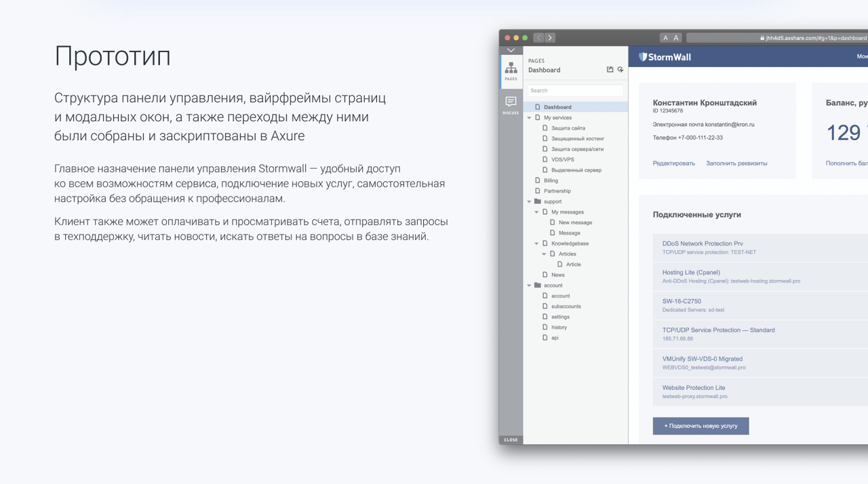The width and height of the screenshot is (868, 484).
Task: Open the Pages sitemap panel icon
Action: 511,70
